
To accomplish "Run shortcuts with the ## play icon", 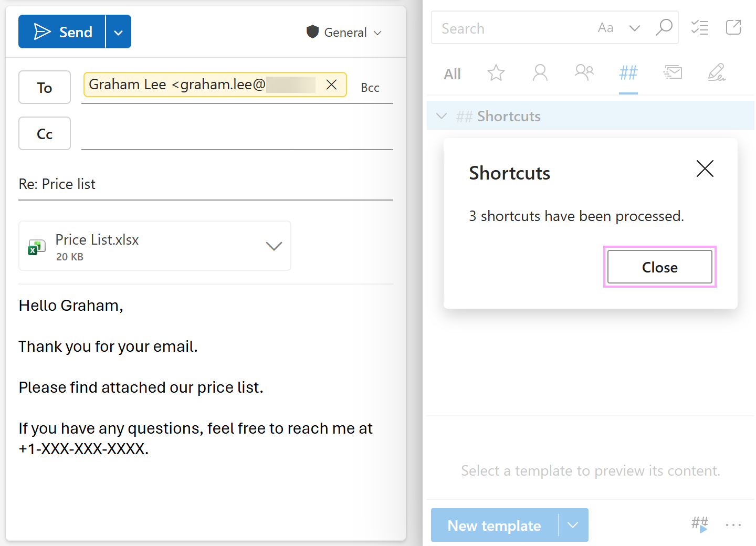I will pos(700,524).
